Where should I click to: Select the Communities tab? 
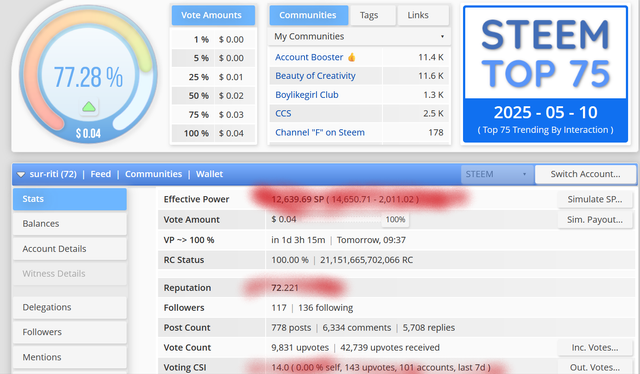(308, 15)
